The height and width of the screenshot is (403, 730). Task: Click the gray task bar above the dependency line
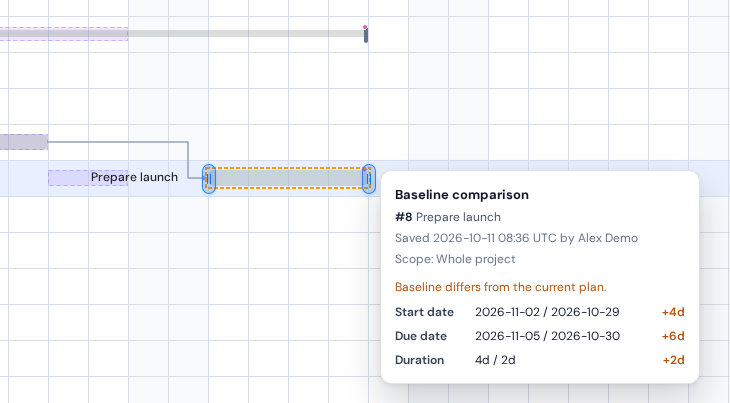23,142
